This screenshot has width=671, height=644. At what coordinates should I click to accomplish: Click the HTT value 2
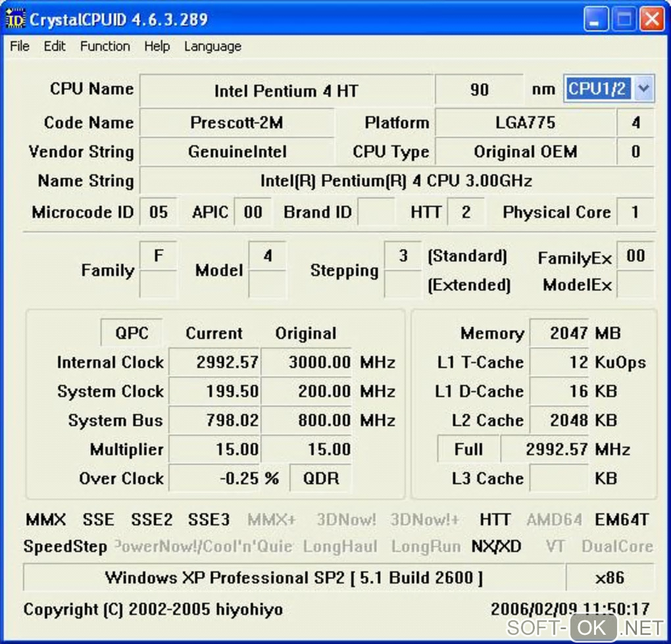coord(466,212)
